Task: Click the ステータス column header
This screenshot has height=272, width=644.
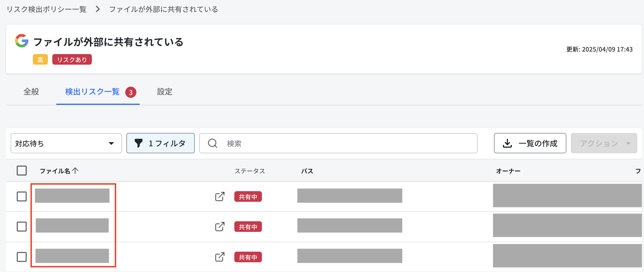Action: tap(250, 171)
